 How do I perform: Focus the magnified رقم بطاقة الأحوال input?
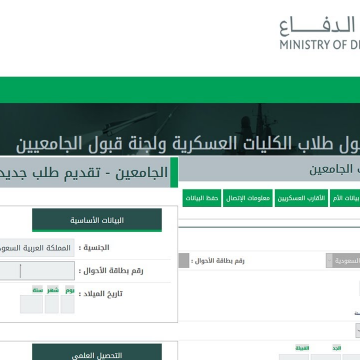tap(37, 271)
